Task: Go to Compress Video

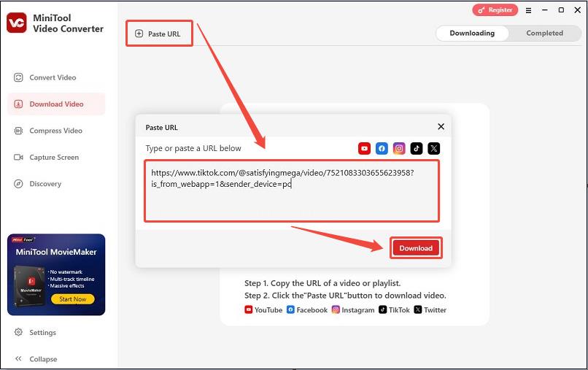Action: tap(56, 131)
